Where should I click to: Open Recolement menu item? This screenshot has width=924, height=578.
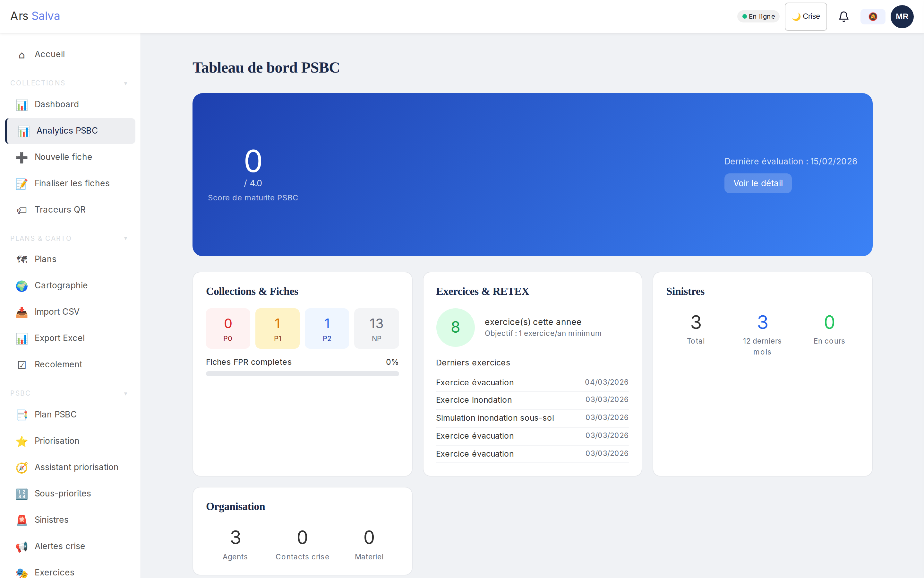pos(70,365)
